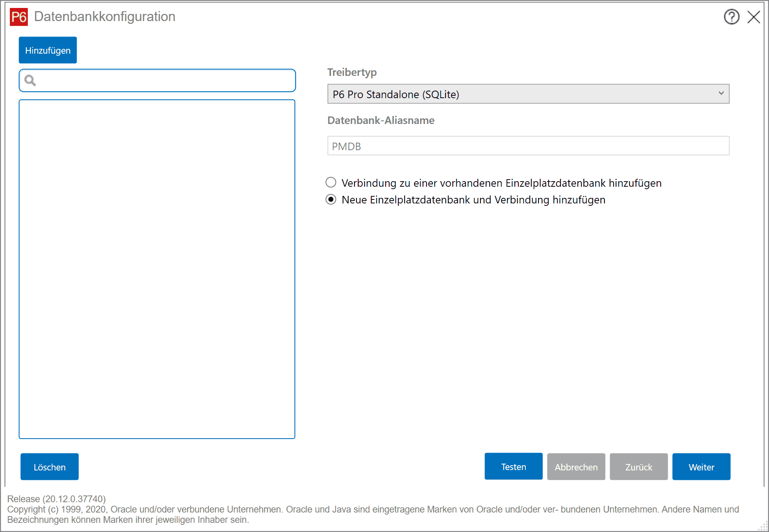Click the Hinzufügen button
This screenshot has height=532, width=769.
coord(48,50)
